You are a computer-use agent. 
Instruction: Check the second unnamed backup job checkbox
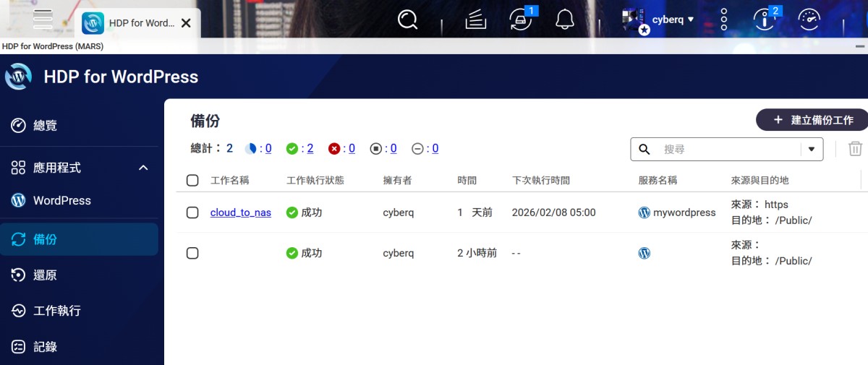(192, 253)
